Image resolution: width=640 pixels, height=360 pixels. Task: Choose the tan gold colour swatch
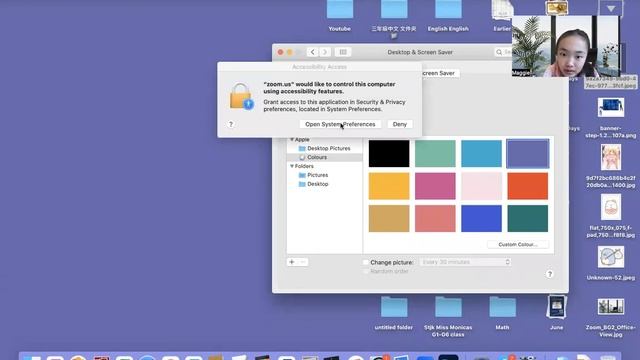(x=389, y=218)
